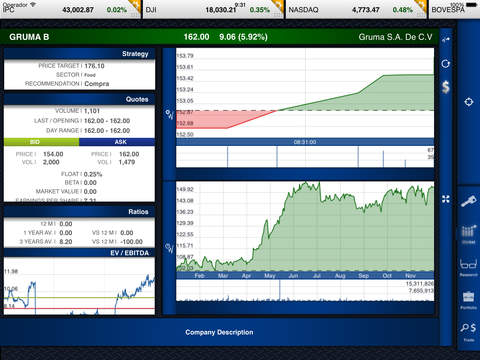The width and height of the screenshot is (480, 360).
Task: Expand the Company Description panel
Action: point(219,332)
